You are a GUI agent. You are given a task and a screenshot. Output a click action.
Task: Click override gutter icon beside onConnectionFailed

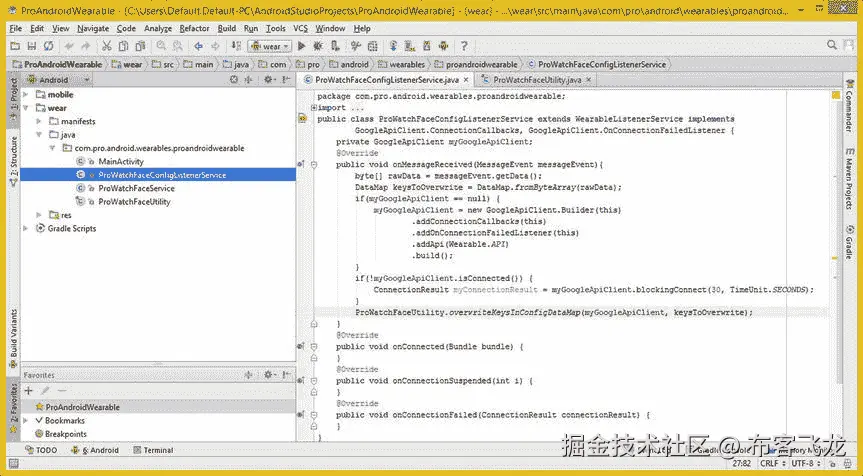(301, 415)
